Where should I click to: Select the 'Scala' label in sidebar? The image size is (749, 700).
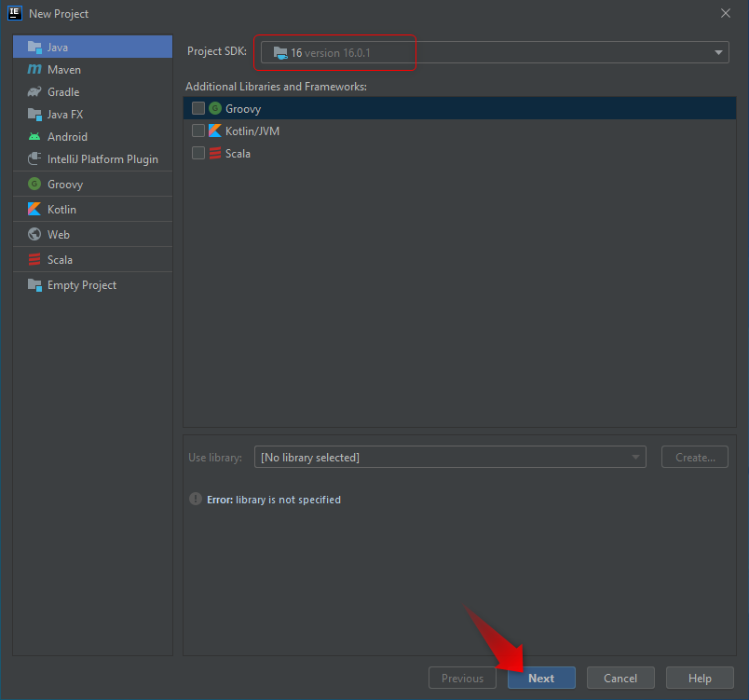[60, 259]
